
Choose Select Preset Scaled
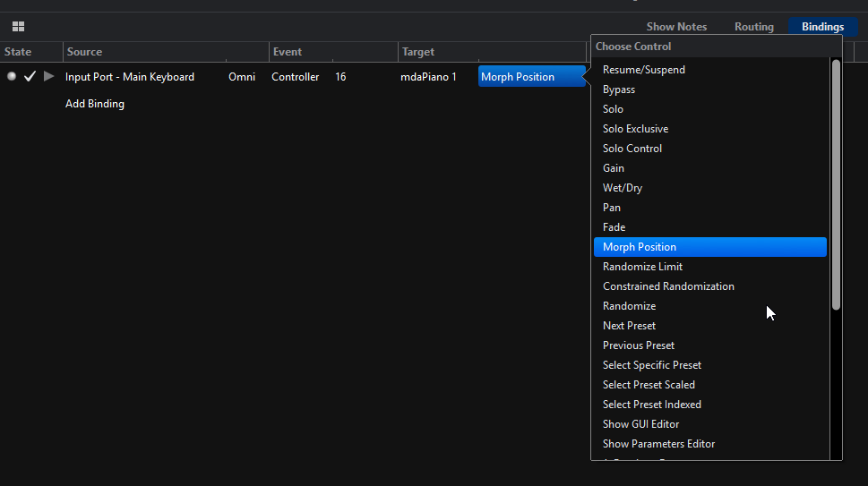click(x=710, y=385)
